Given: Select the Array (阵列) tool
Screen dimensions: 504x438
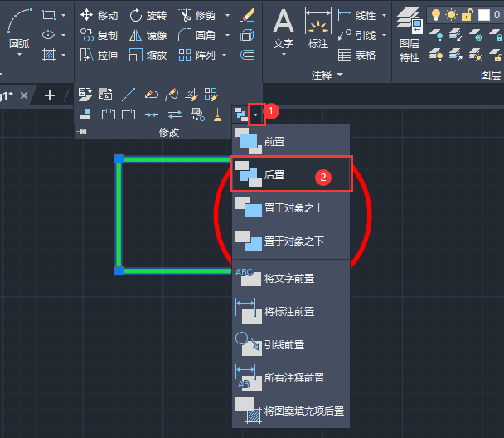Looking at the screenshot, I should (196, 55).
